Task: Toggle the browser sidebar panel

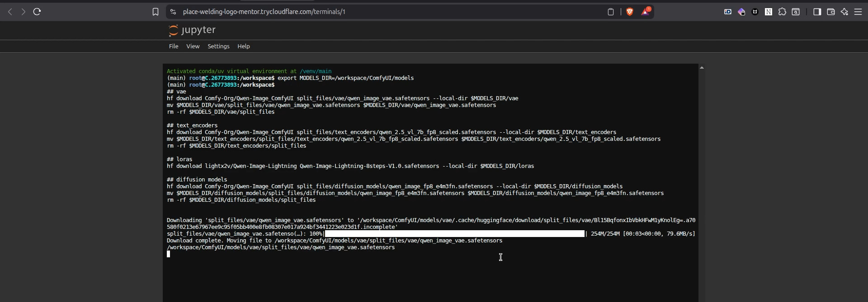Action: pos(817,12)
